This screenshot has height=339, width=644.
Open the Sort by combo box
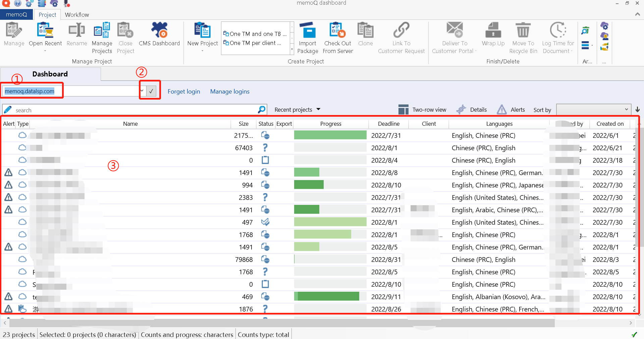tap(593, 110)
